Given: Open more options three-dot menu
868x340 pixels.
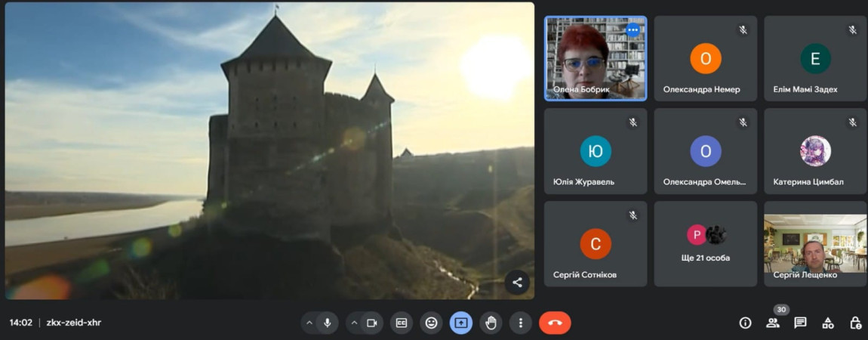Looking at the screenshot, I should [x=520, y=323].
